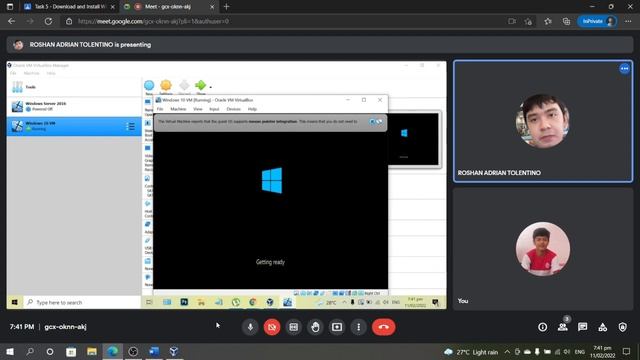Click the browser address bar URL
This screenshot has width=640, height=360.
pyautogui.click(x=153, y=21)
